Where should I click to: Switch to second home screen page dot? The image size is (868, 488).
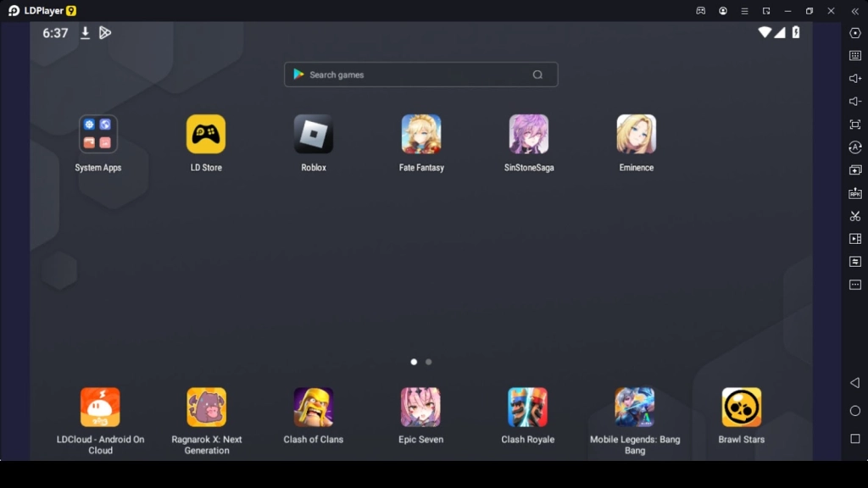(429, 362)
